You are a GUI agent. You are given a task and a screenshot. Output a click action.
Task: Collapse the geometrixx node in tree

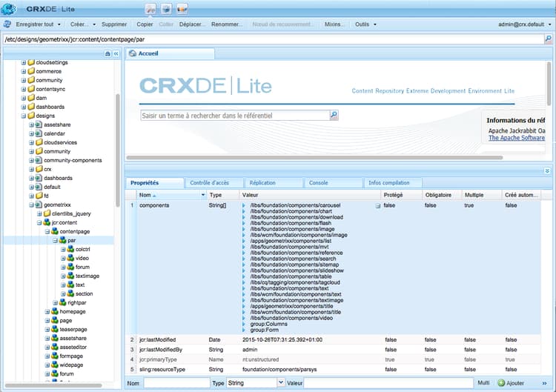tap(31, 205)
